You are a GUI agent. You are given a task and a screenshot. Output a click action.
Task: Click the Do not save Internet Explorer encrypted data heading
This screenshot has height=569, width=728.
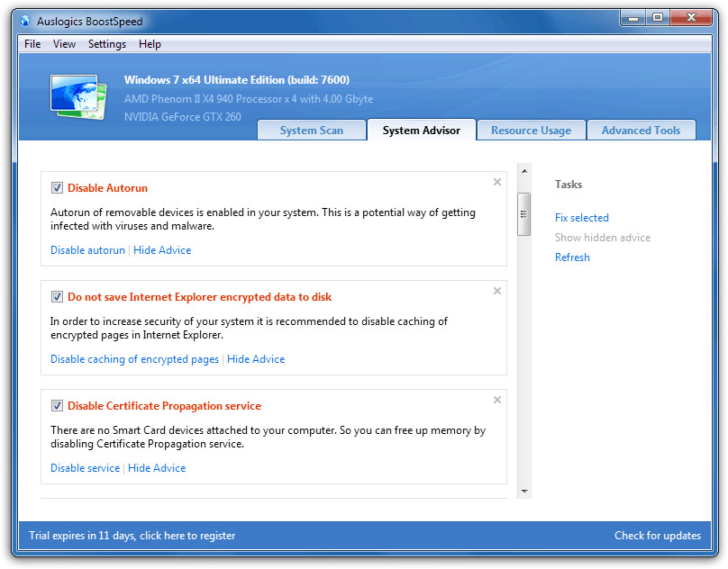coord(200,297)
